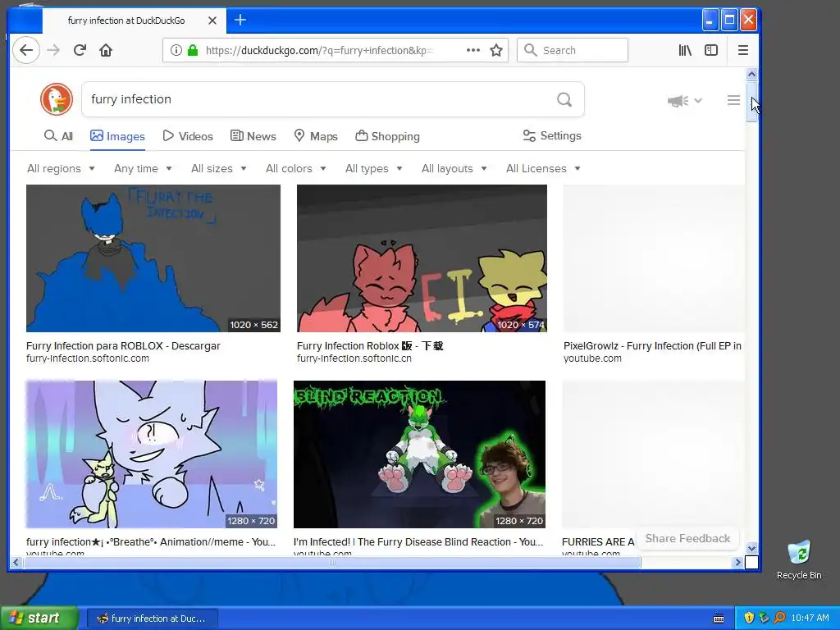Viewport: 840px width, 630px height.
Task: Click the 10:47 AM taskbar clock
Action: click(x=810, y=618)
